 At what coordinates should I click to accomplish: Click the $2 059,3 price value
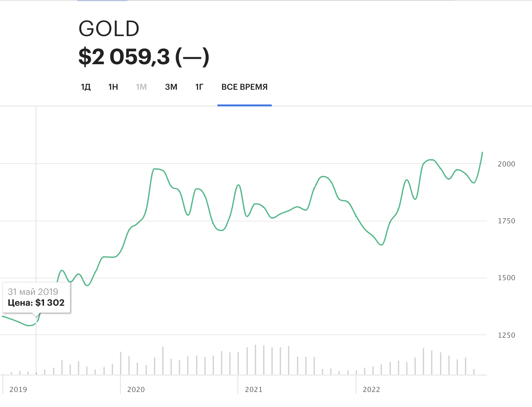click(x=125, y=57)
